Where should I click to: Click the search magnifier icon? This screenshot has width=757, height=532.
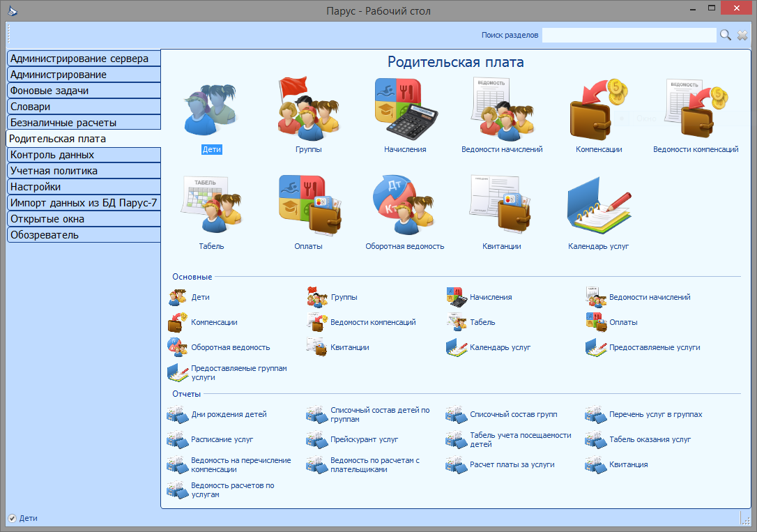pyautogui.click(x=725, y=35)
